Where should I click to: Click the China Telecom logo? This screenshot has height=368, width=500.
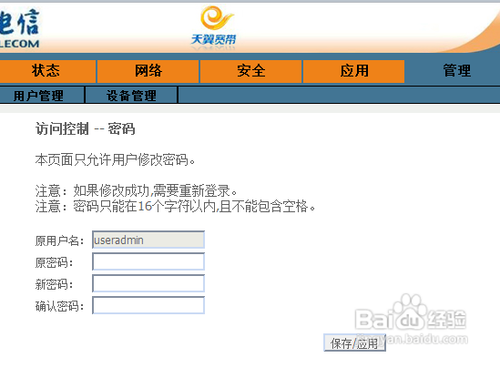click(x=19, y=28)
